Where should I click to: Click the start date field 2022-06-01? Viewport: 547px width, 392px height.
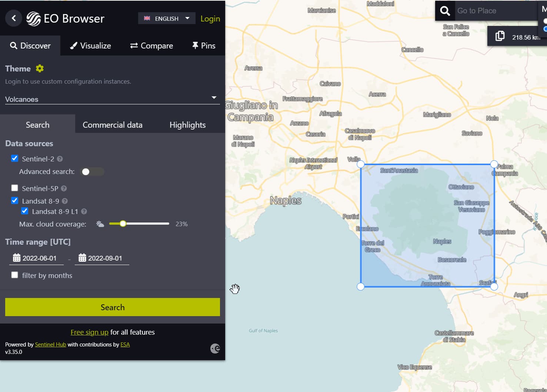[36, 258]
